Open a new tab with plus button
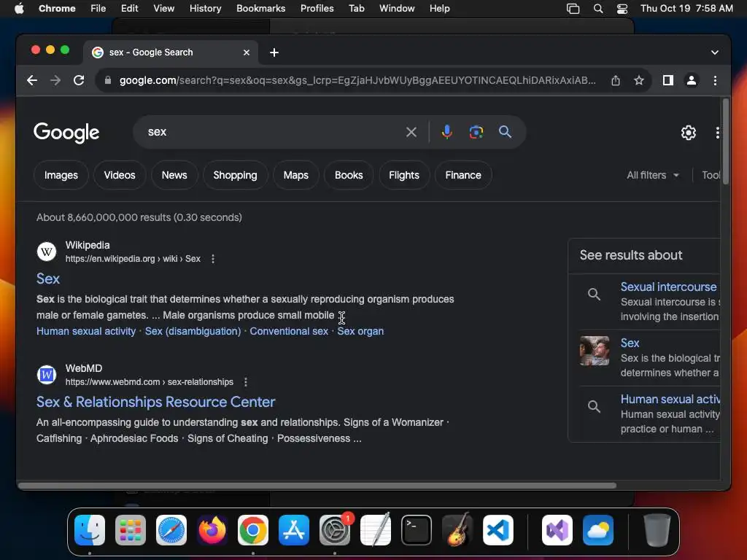 [274, 52]
